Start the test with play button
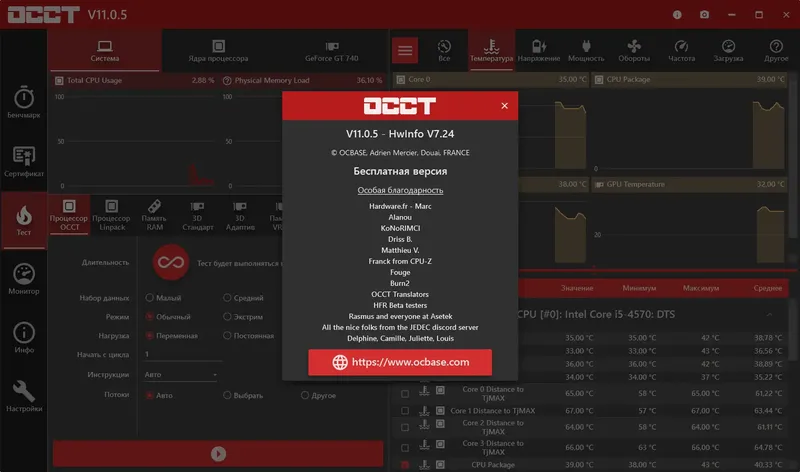The image size is (800, 472). [218, 454]
